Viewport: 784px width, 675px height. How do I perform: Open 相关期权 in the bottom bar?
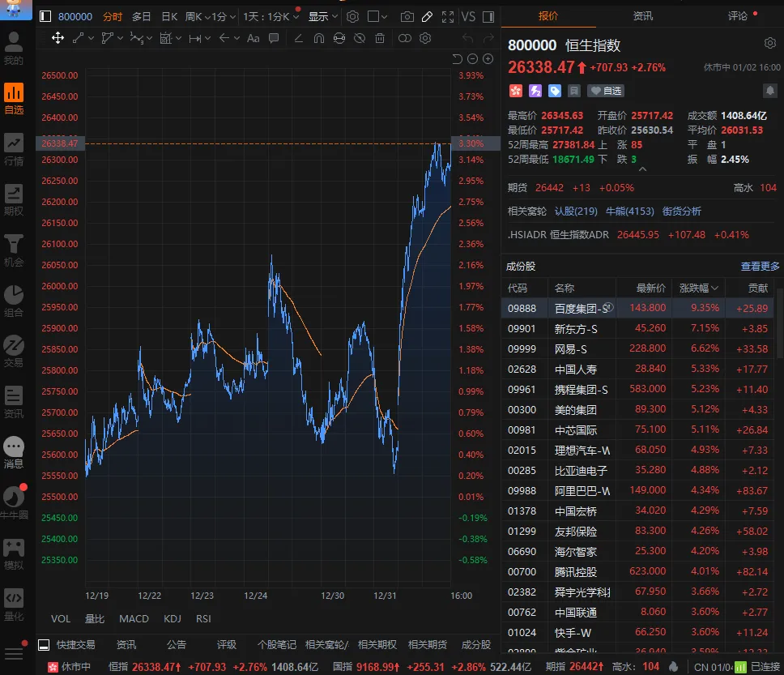tap(377, 644)
